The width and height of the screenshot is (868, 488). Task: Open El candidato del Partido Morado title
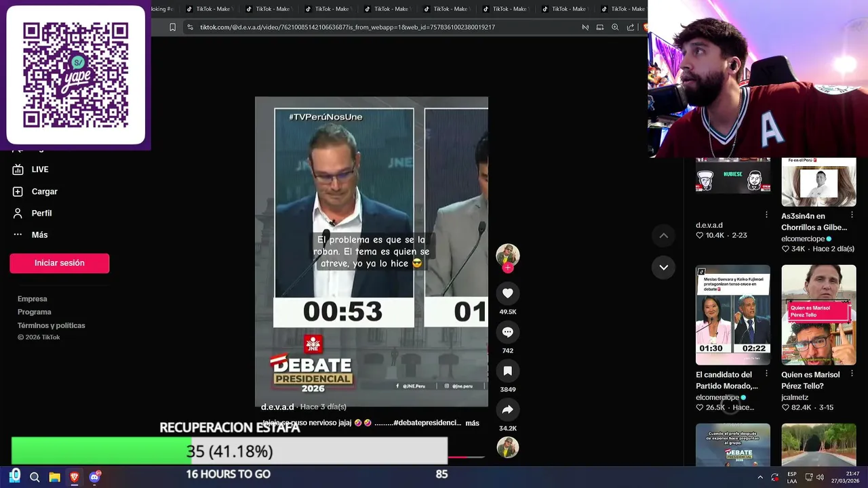tap(727, 380)
